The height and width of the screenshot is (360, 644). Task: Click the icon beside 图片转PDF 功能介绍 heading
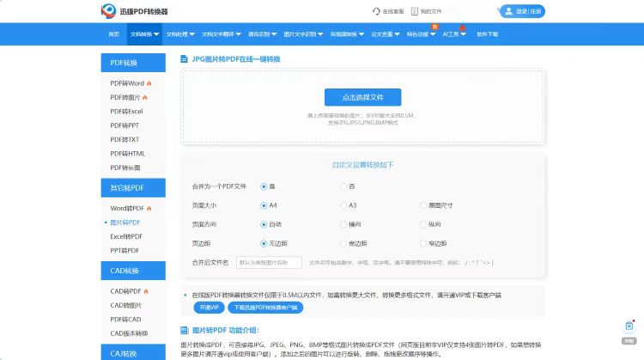pyautogui.click(x=185, y=330)
